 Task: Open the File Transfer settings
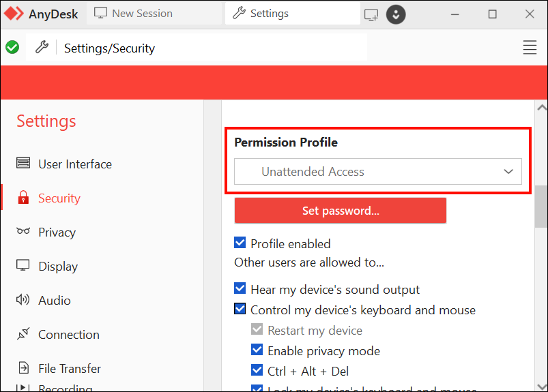tap(69, 369)
